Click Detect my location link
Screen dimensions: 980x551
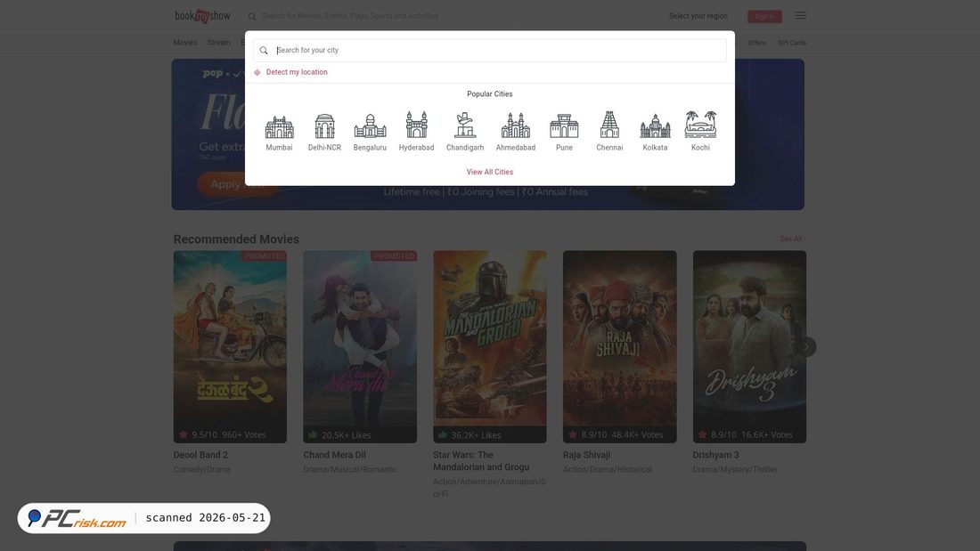tap(297, 72)
